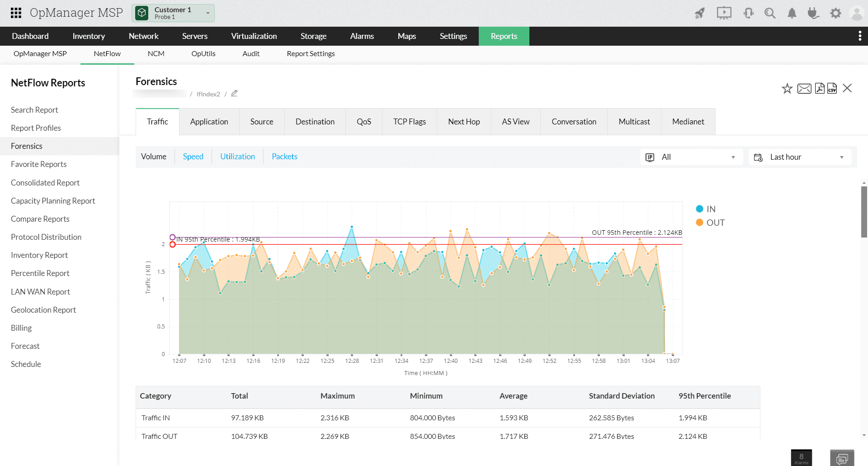868x466 pixels.
Task: Click the vertical scrollbar beside the chart
Action: click(864, 211)
